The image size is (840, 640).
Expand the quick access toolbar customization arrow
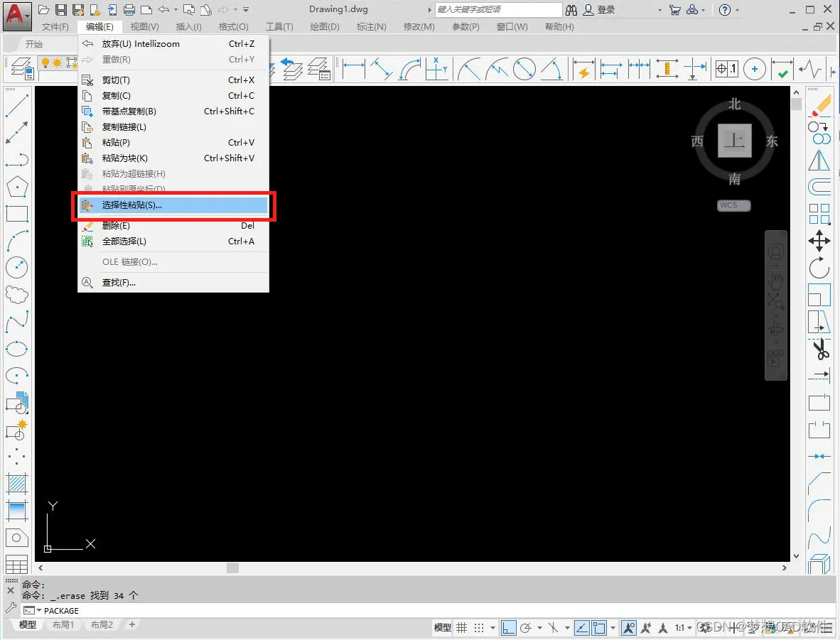coord(246,10)
